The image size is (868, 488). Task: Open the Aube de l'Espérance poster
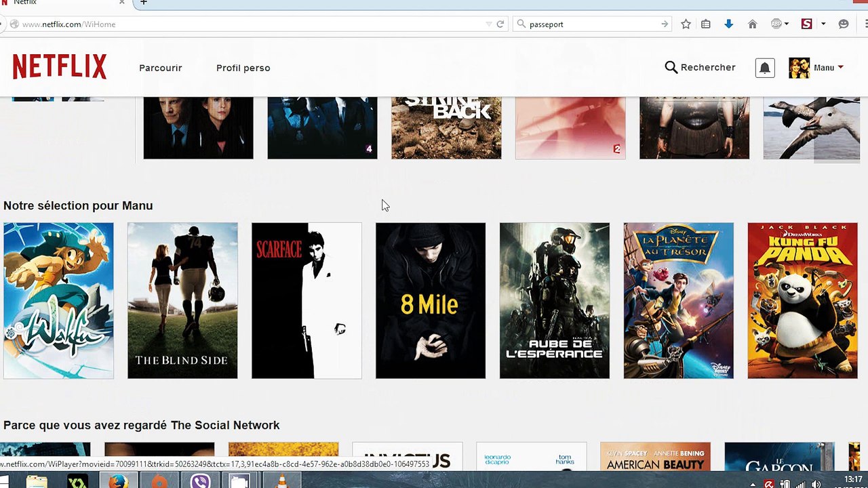tap(555, 300)
